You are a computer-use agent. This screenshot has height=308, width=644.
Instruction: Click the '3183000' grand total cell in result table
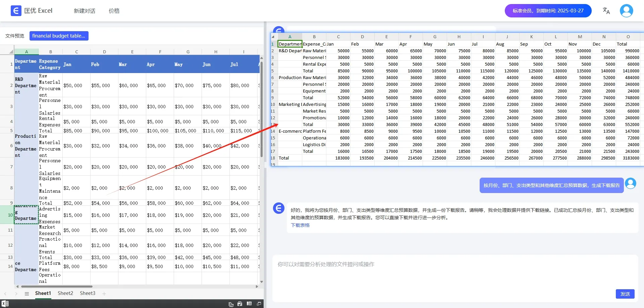point(628,158)
